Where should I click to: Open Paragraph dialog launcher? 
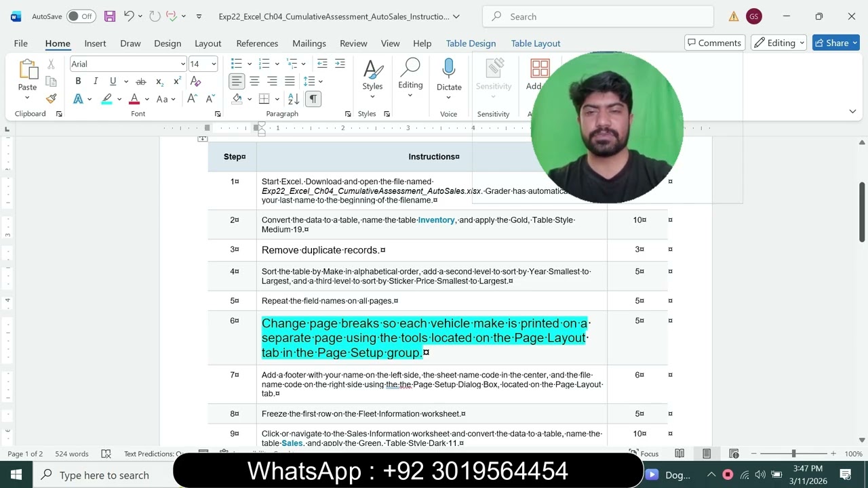tap(348, 114)
